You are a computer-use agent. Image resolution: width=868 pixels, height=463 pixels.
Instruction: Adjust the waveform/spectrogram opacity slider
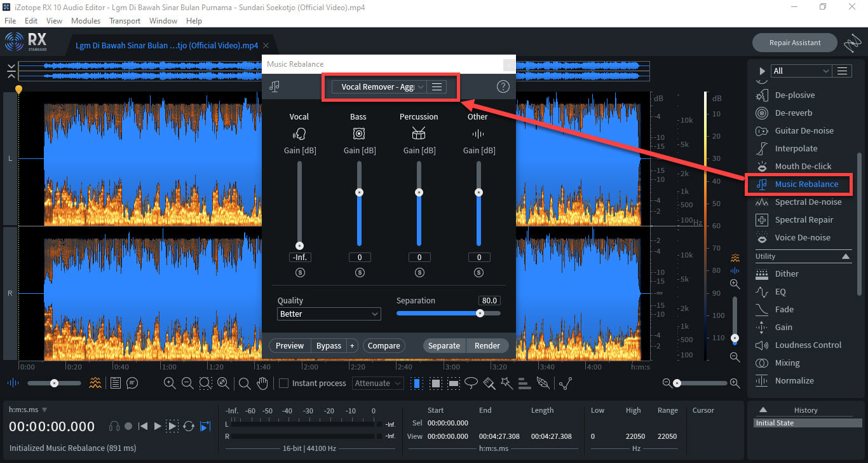[x=54, y=383]
